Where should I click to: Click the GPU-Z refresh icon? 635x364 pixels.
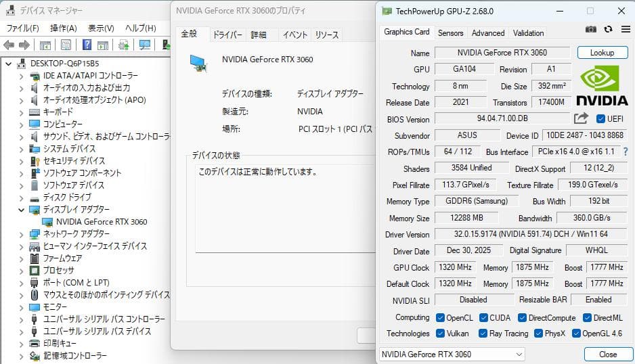click(609, 29)
